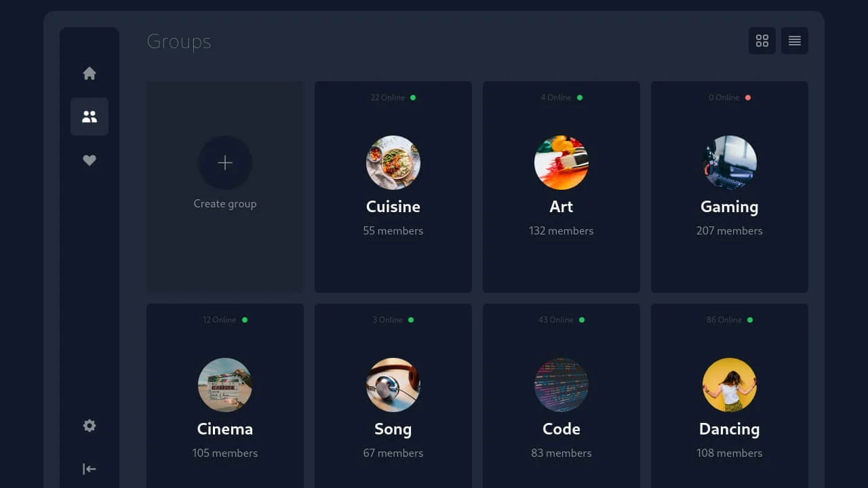
Task: Open the Groups section via people icon
Action: (x=90, y=117)
